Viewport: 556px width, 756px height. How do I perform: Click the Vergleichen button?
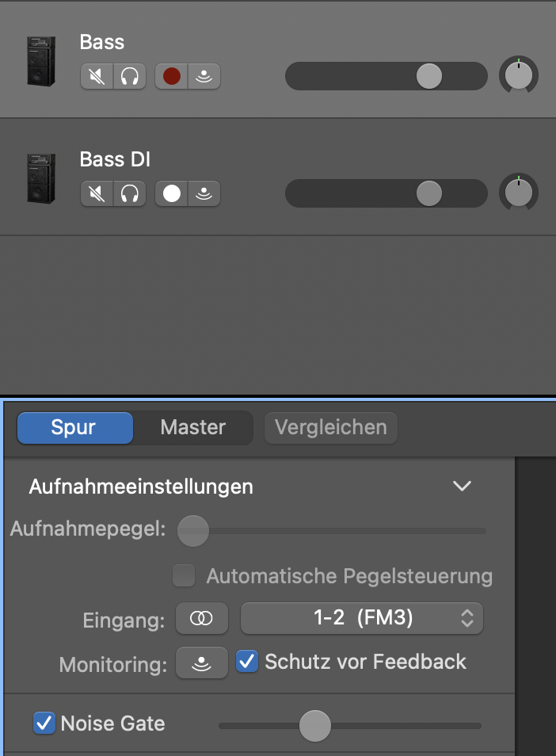[x=330, y=428]
